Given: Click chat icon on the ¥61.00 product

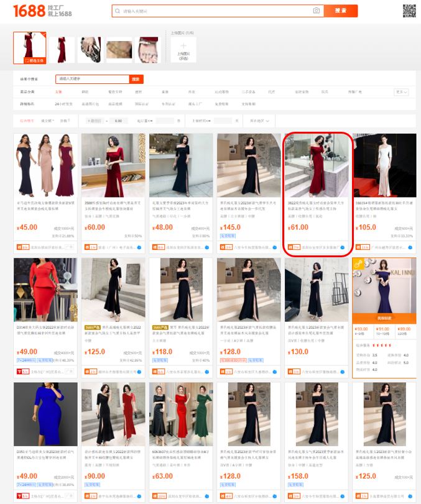Looking at the screenshot, I should click(343, 247).
